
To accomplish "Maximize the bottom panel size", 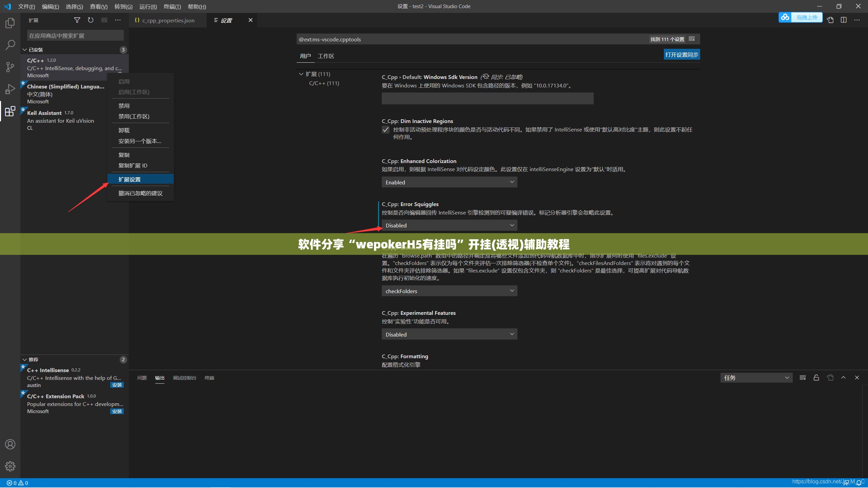I will [x=843, y=378].
